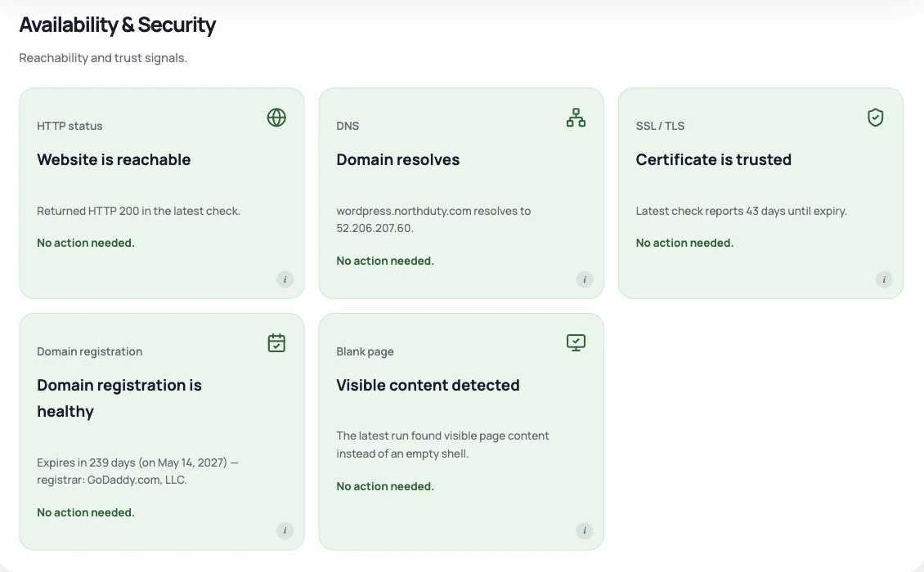
Task: Click 'Returned HTTP 200 in the latest check.'
Action: tap(138, 211)
